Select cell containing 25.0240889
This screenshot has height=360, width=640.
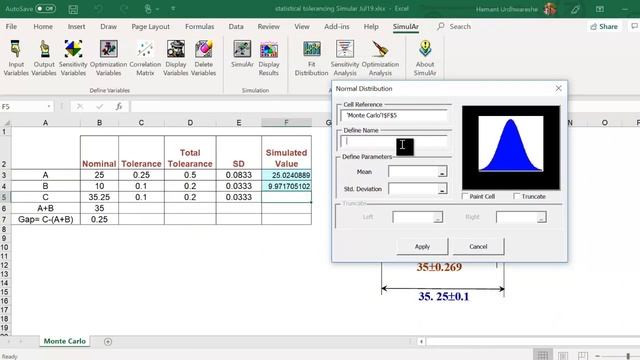pyautogui.click(x=286, y=175)
